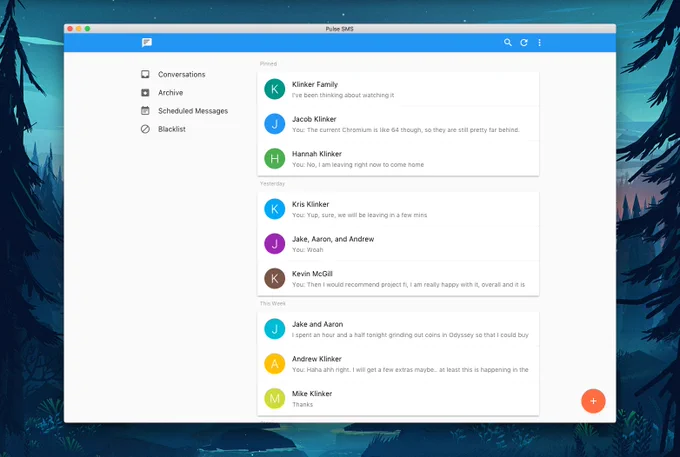Click the This Week section header
Viewport: 680px width, 457px height.
click(272, 304)
